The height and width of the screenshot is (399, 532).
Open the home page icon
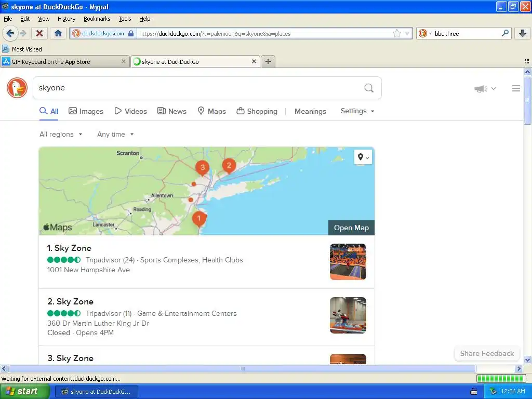pos(58,33)
